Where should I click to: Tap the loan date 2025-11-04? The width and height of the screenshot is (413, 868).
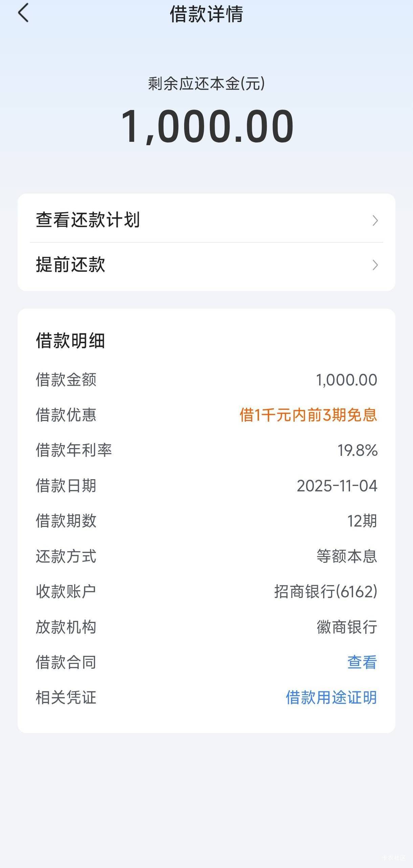point(337,486)
